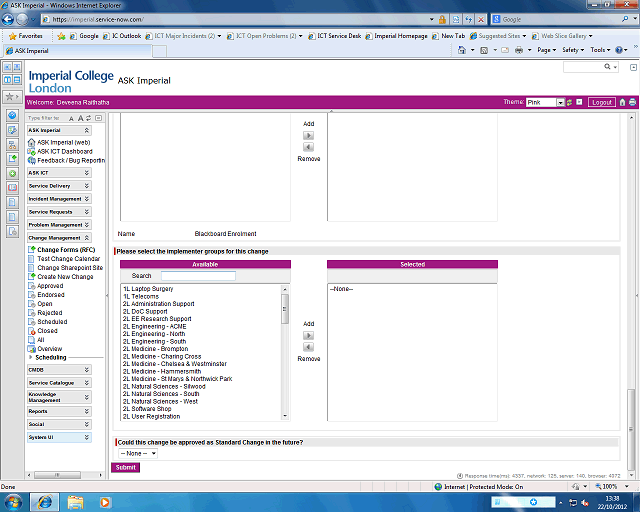Expand the CMDB navigation section

pyautogui.click(x=86, y=369)
